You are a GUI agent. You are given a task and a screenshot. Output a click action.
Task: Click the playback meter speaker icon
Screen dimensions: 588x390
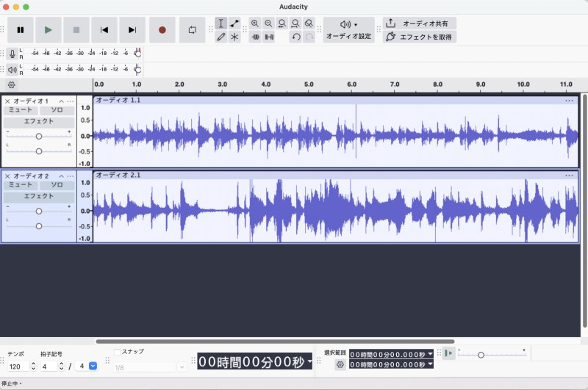click(12, 70)
